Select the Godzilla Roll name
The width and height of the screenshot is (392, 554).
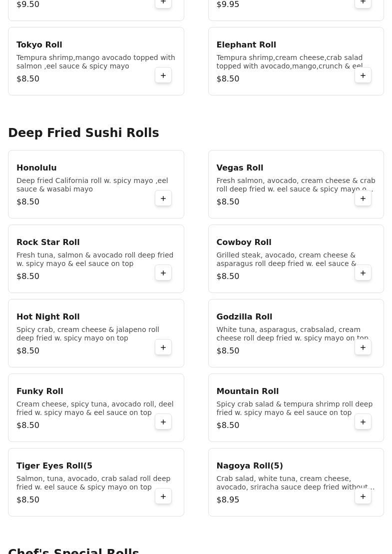click(x=244, y=317)
